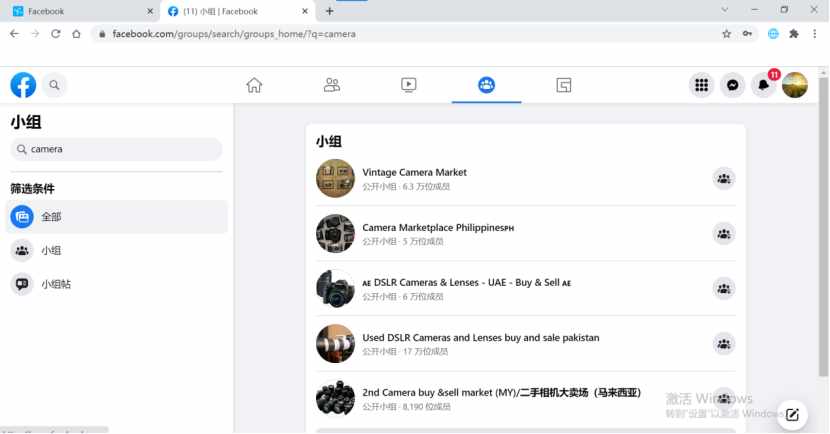830x434 pixels.
Task: Open Camera Marketplace Philippines group link
Action: click(x=438, y=228)
